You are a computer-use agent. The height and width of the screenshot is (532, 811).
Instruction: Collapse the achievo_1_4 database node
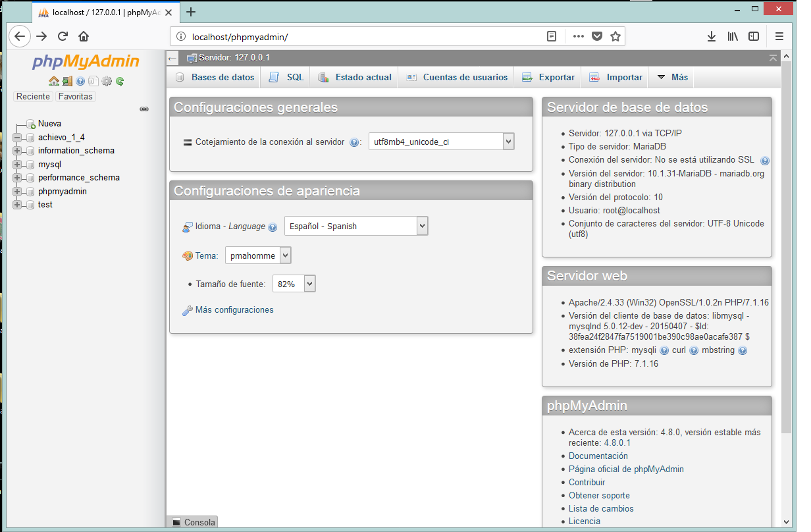(x=17, y=138)
